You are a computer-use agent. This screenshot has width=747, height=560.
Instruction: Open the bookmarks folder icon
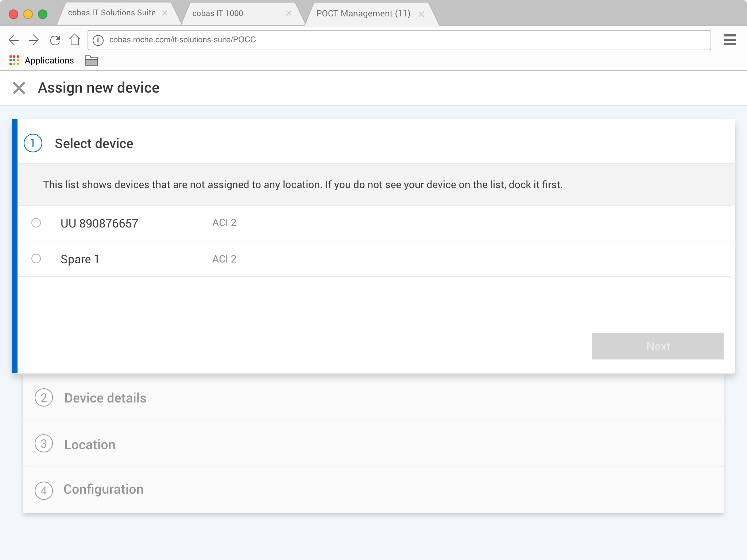[x=91, y=61]
